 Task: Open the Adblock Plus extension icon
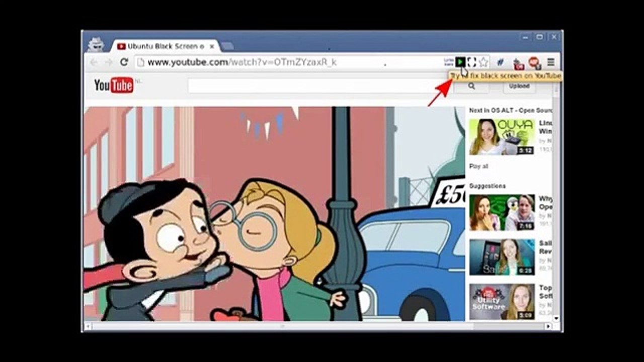(534, 62)
